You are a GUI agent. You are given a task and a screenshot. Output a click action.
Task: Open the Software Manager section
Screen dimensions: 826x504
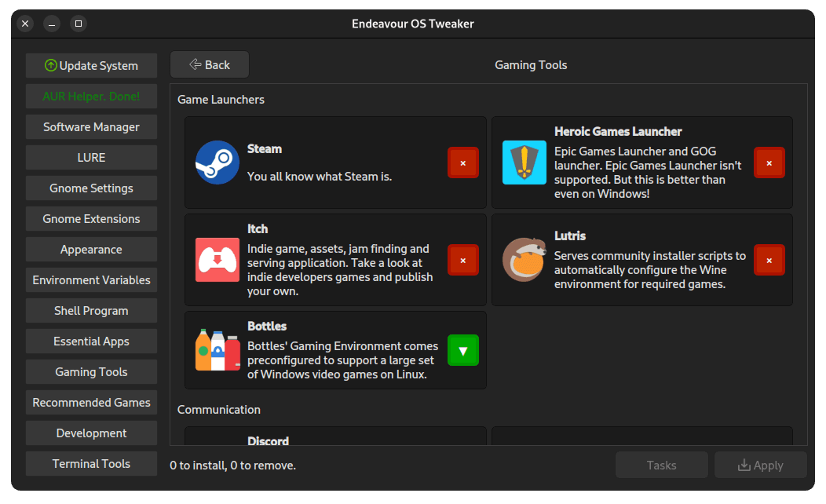(91, 127)
